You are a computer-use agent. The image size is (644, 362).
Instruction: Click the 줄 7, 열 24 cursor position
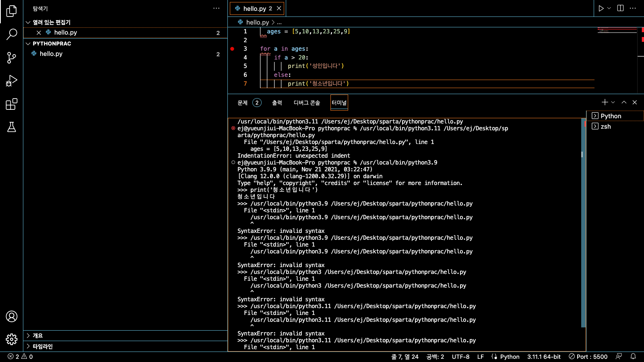tap(405, 356)
